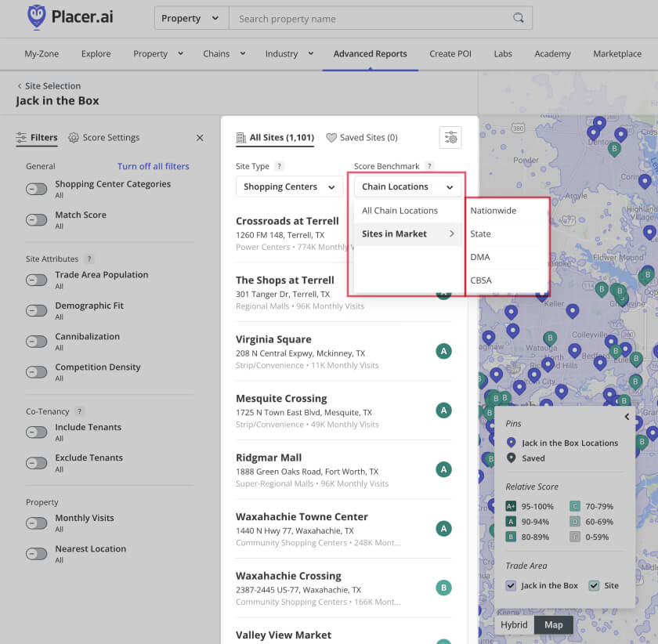Expand the Industry nav menu arrow
The width and height of the screenshot is (658, 644).
[311, 53]
